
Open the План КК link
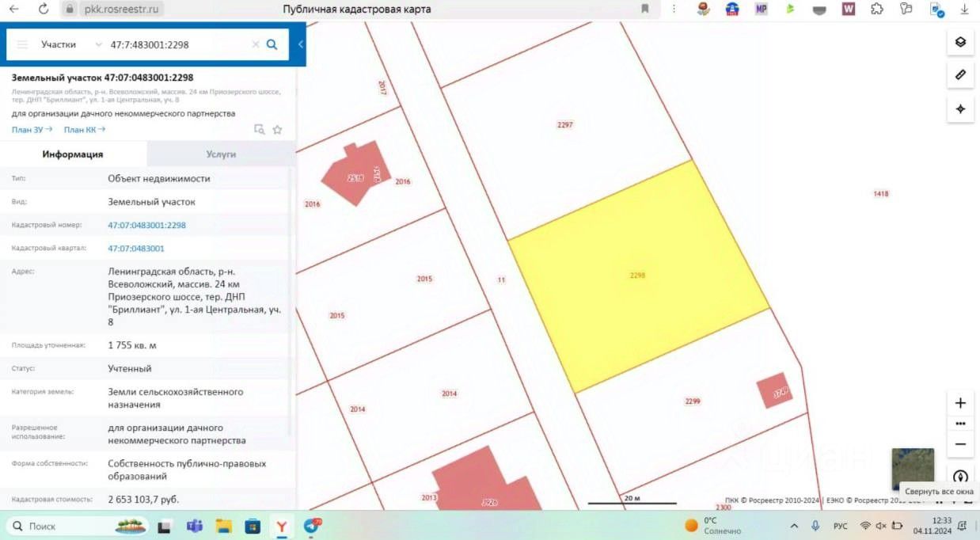point(84,130)
